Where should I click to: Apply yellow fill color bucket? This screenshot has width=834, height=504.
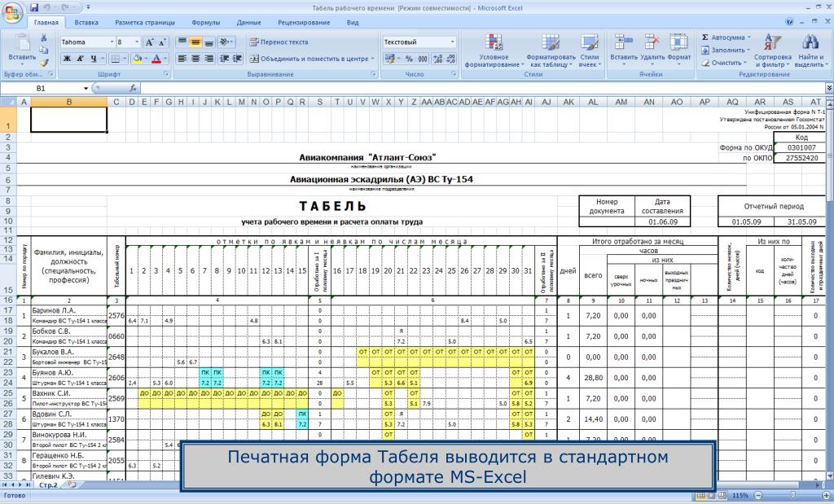tap(137, 59)
